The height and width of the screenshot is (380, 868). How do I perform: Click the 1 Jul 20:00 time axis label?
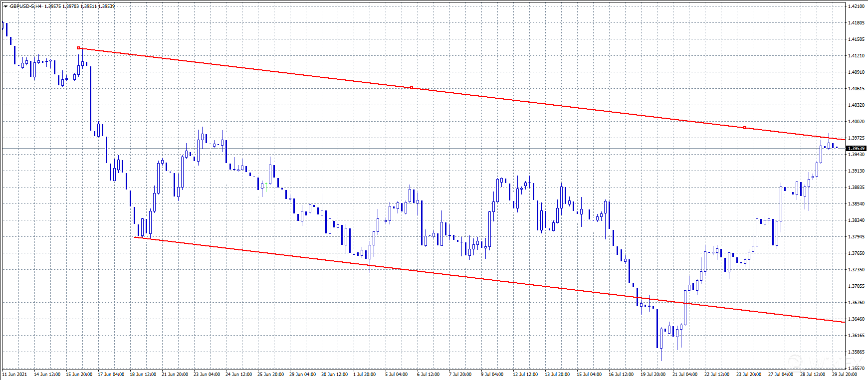pos(365,375)
